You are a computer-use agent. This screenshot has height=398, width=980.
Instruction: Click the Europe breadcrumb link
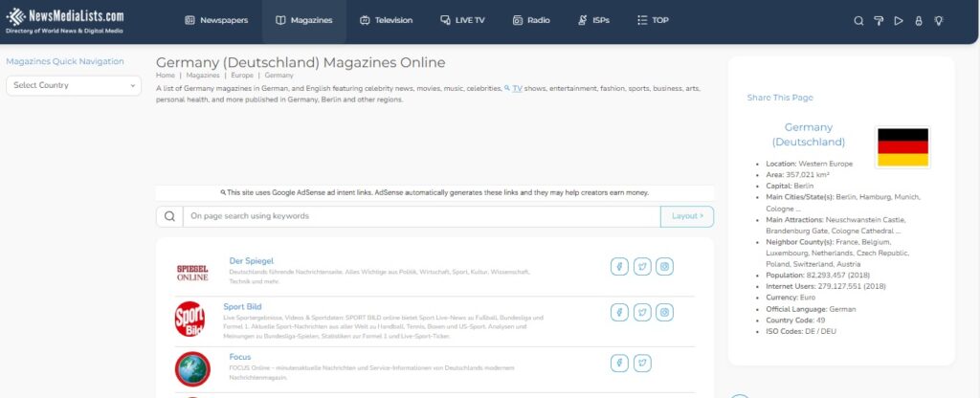click(242, 75)
